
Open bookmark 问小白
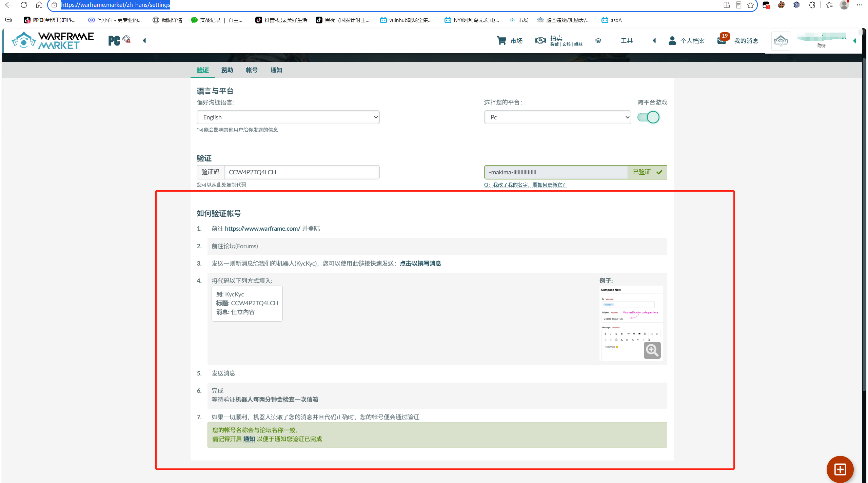tap(115, 20)
